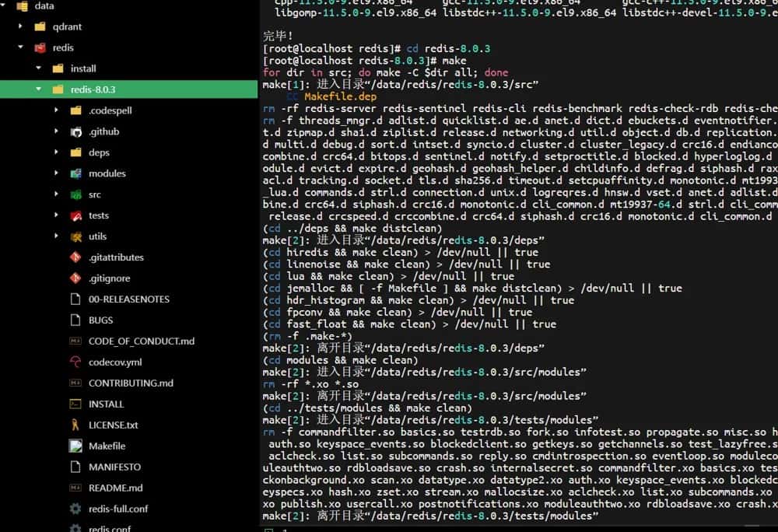Select the "tests" folder name
The height and width of the screenshot is (532, 778).
[99, 215]
